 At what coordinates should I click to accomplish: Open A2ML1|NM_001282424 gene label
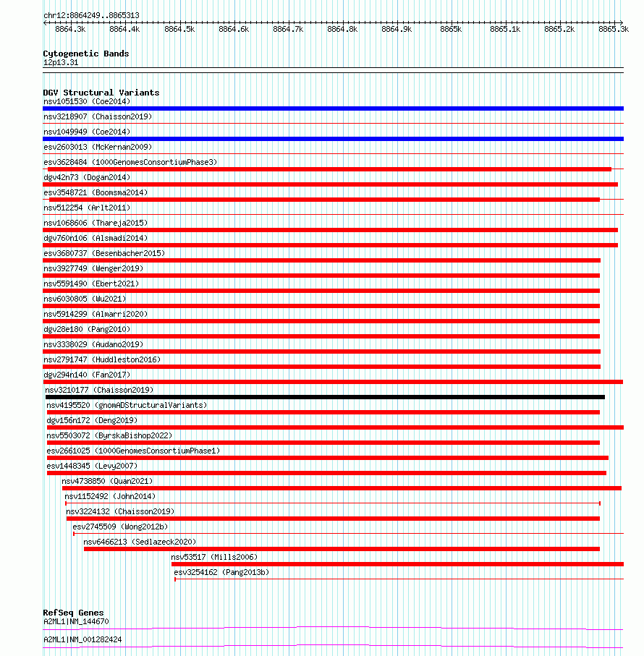click(83, 640)
